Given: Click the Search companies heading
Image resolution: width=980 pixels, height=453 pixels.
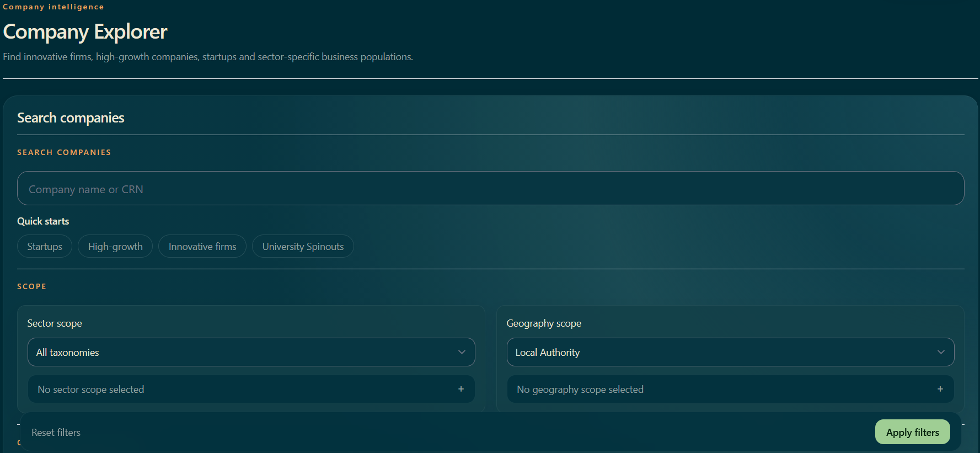Looking at the screenshot, I should (71, 118).
